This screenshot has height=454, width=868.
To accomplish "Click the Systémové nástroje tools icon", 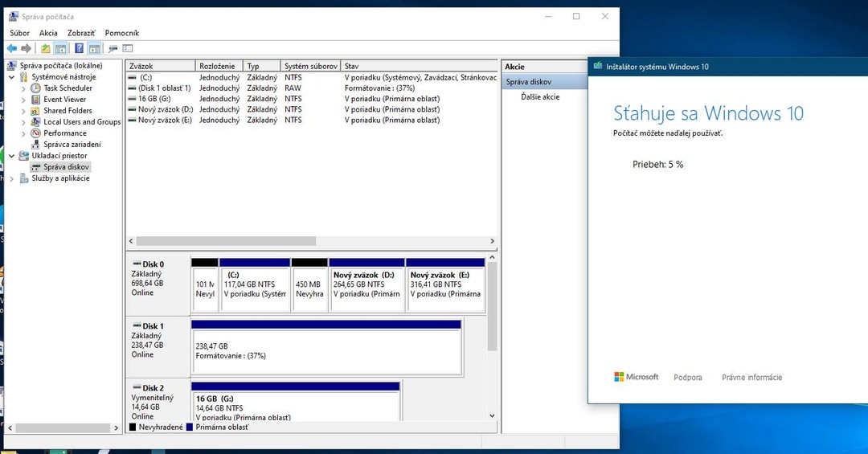I will pyautogui.click(x=24, y=77).
